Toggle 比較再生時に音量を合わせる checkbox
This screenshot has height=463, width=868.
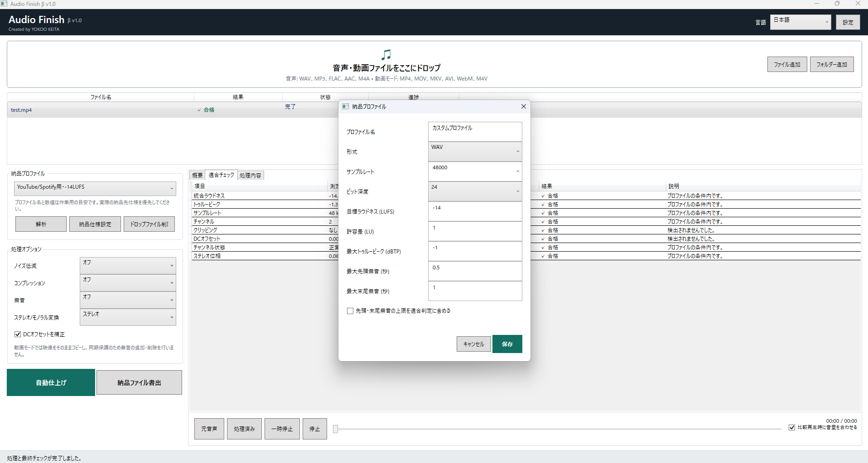pos(792,427)
